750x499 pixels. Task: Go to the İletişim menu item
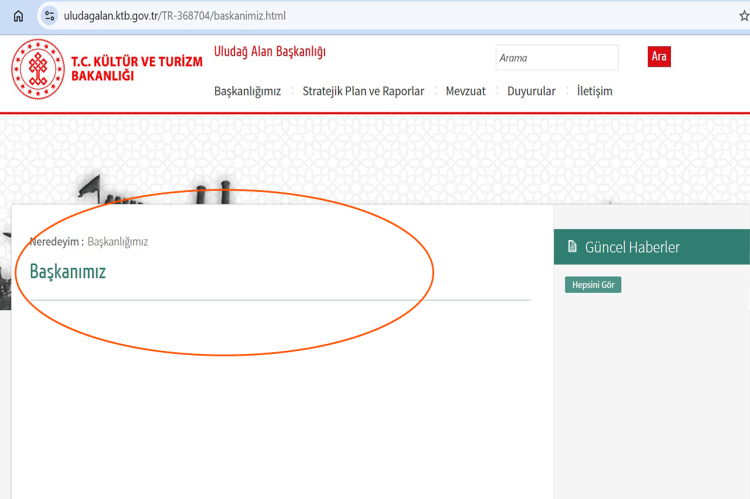pos(594,91)
